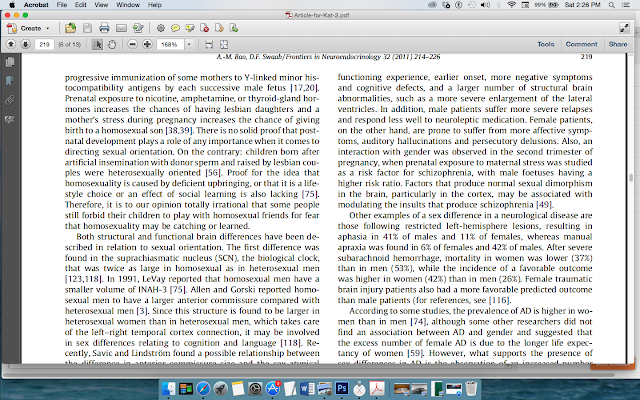Open the Edit menu

(x=80, y=4)
